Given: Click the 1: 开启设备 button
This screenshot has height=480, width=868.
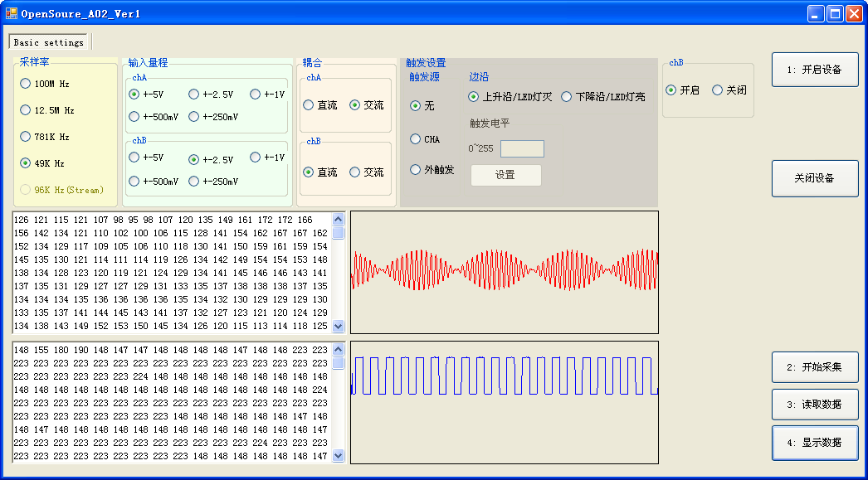Looking at the screenshot, I should (816, 70).
